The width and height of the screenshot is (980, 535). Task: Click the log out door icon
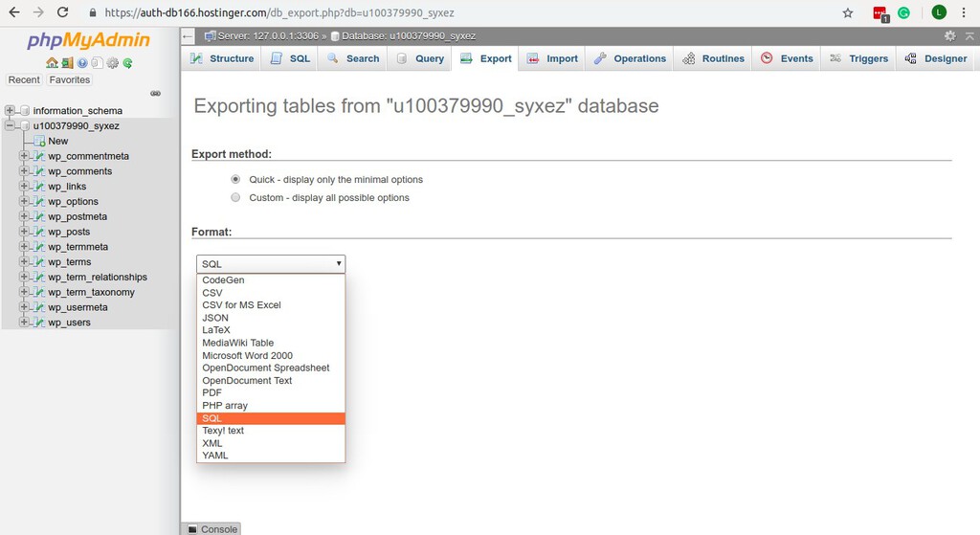point(67,62)
